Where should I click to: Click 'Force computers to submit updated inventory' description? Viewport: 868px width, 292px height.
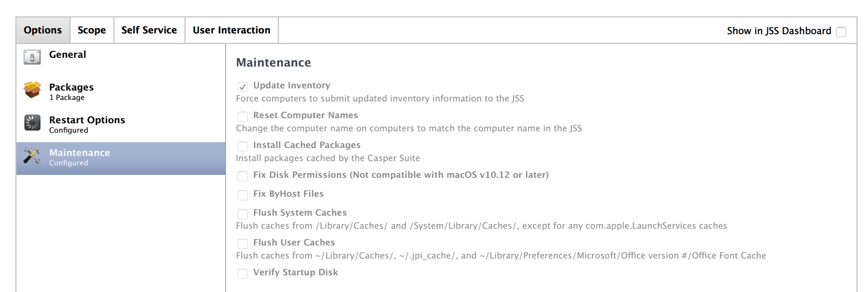coord(380,99)
